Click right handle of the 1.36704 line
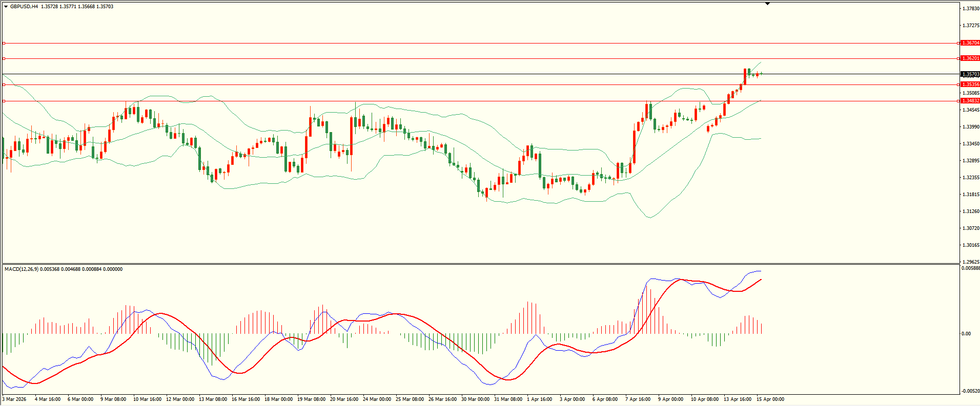 pos(958,43)
